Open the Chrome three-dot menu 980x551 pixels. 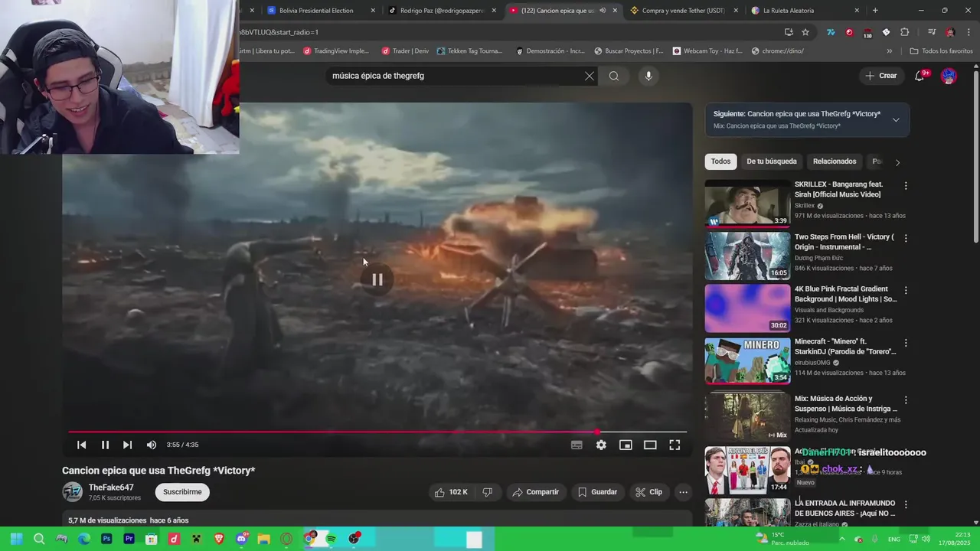(x=969, y=32)
